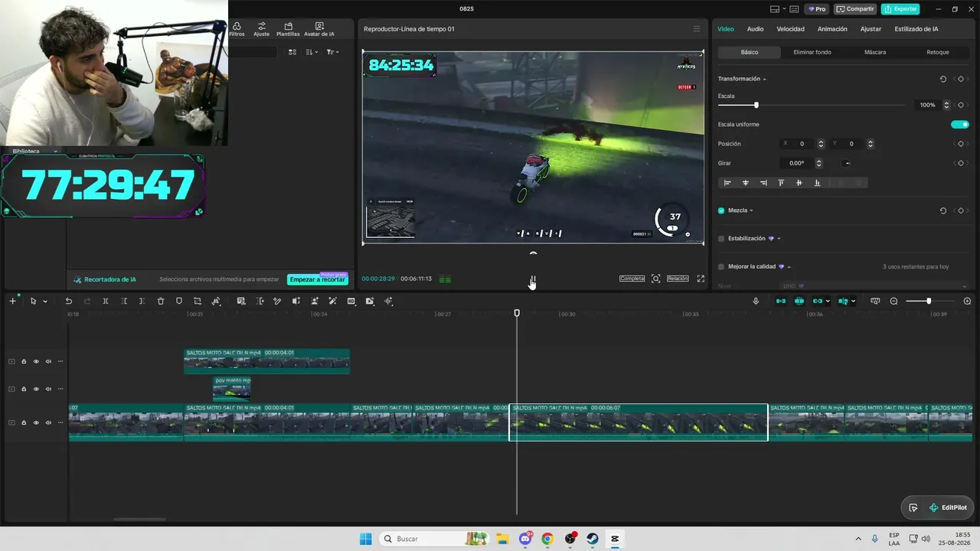Toggle the Mezcla checkbox
This screenshot has width=980, height=551.
point(721,210)
